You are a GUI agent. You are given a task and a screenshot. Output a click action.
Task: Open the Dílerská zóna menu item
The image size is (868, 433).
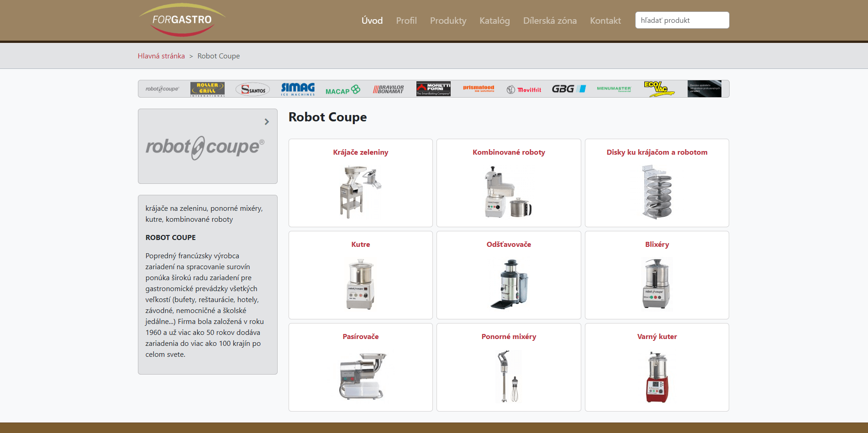(x=550, y=21)
